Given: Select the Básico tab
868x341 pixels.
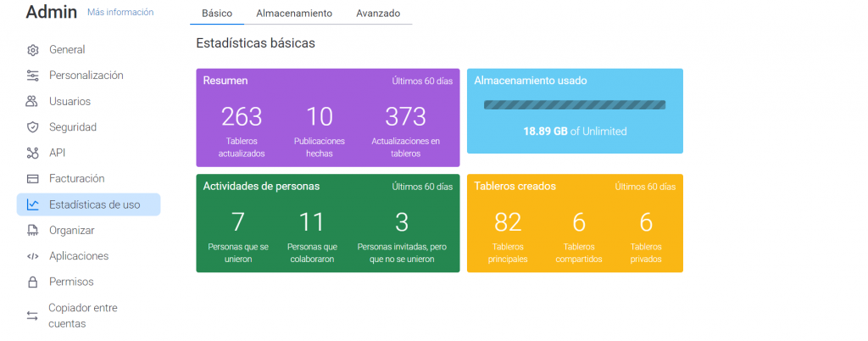Looking at the screenshot, I should 217,14.
